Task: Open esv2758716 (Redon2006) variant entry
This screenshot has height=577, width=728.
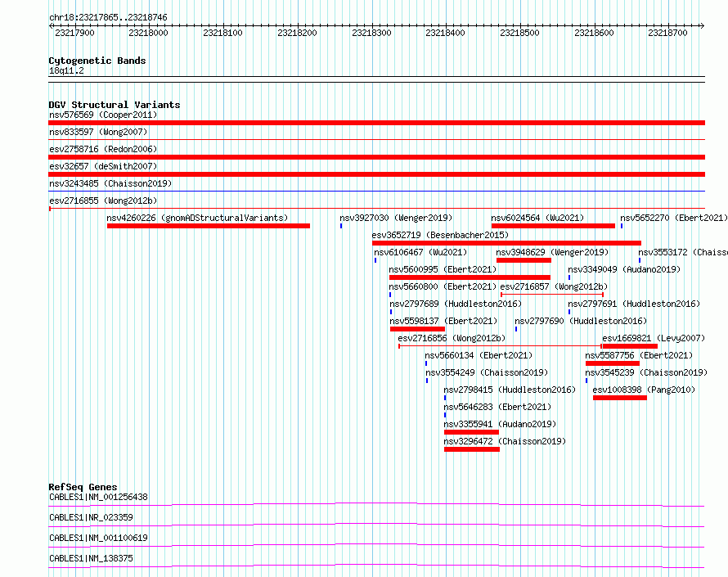Action: tap(103, 149)
